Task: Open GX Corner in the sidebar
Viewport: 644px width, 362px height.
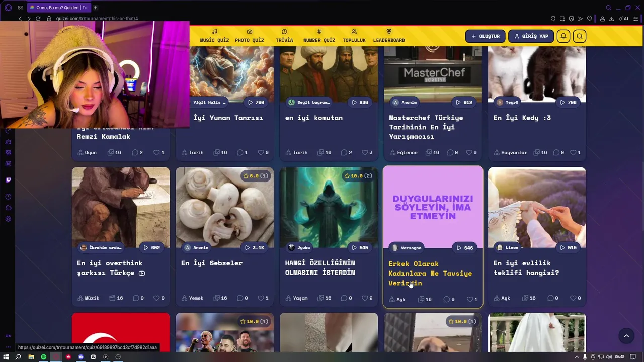Action: 8,336
